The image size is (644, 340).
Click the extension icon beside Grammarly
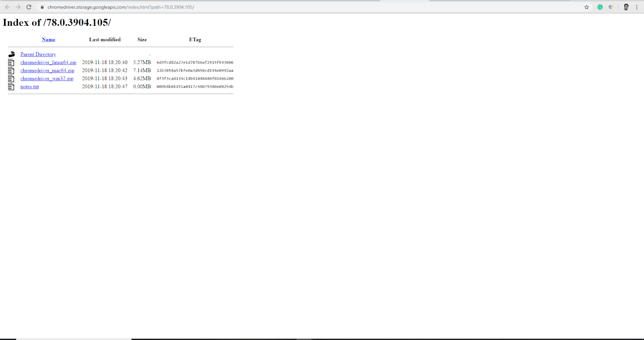pyautogui.click(x=611, y=7)
